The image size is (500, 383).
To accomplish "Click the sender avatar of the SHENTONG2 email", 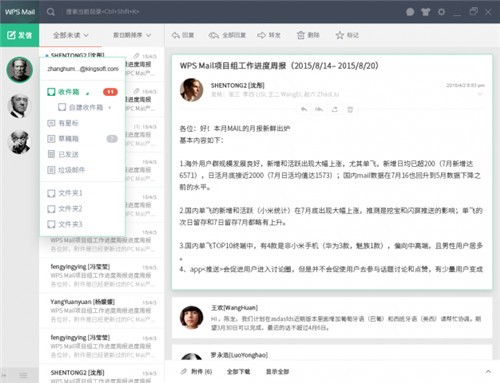I will tap(191, 90).
